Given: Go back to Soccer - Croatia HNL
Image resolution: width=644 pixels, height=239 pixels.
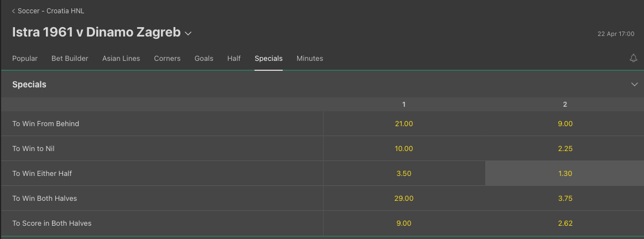Looking at the screenshot, I should (x=51, y=11).
